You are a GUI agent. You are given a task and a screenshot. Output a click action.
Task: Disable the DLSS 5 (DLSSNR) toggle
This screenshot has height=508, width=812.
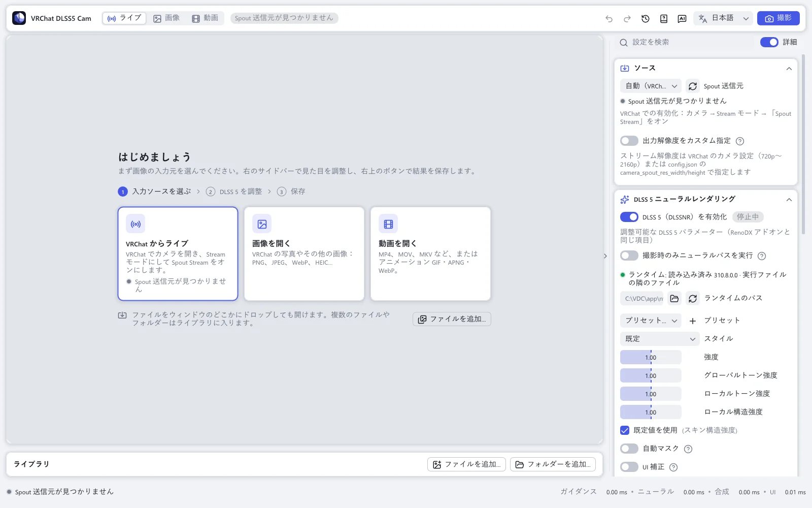[x=629, y=217]
